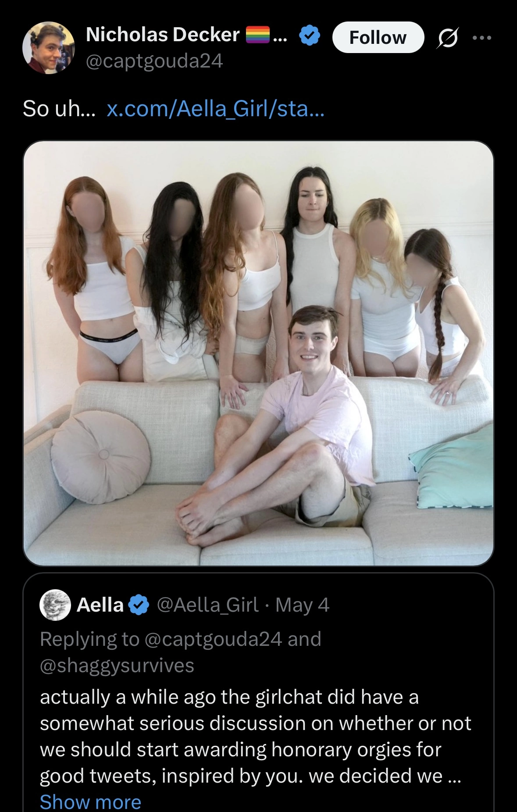
Task: Open the @captgouda24 handle under the name
Action: point(154,61)
